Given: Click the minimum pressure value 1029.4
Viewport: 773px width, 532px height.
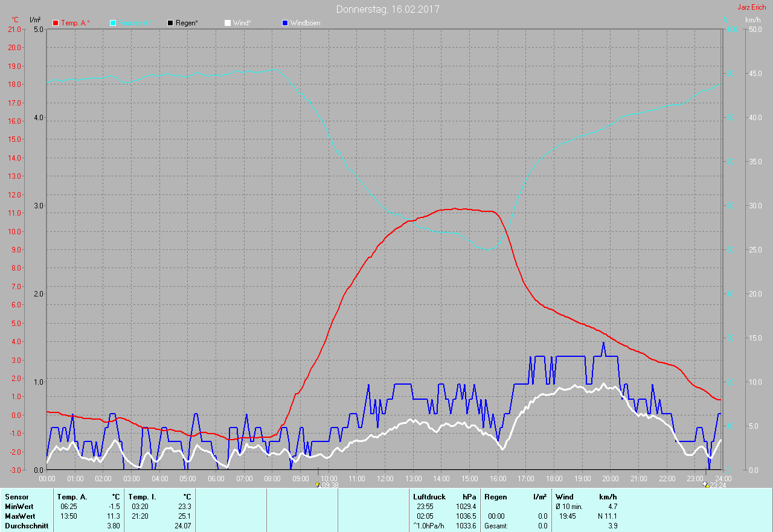Looking at the screenshot, I should coord(466,507).
